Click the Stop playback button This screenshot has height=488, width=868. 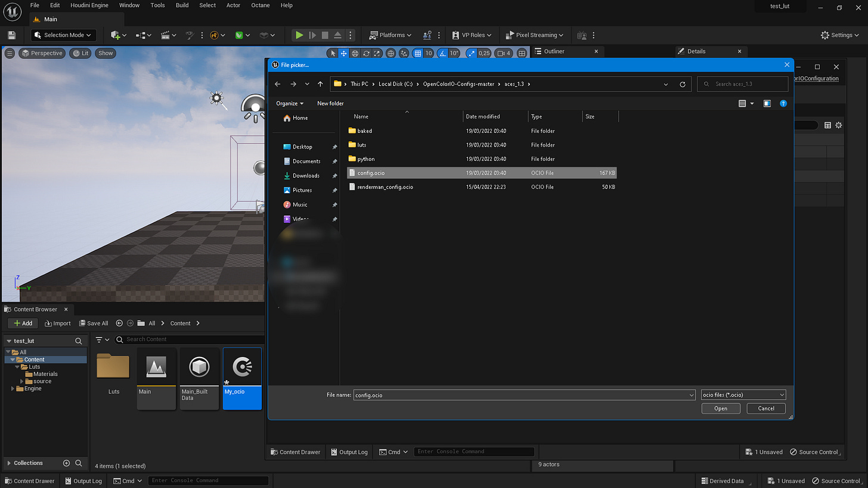click(325, 35)
